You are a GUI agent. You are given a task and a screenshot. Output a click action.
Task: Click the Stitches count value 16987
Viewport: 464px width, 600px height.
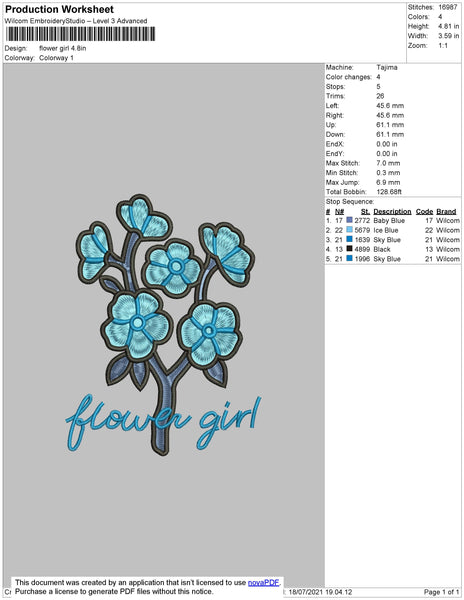point(448,7)
